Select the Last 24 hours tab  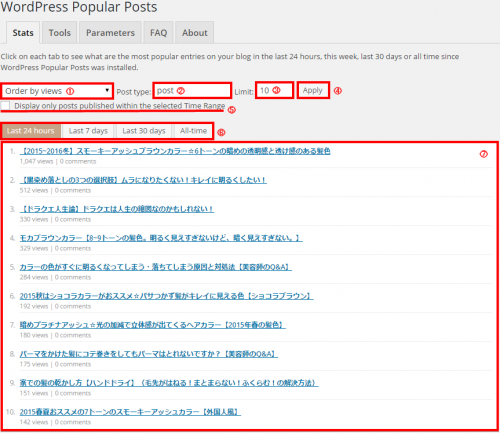point(31,131)
